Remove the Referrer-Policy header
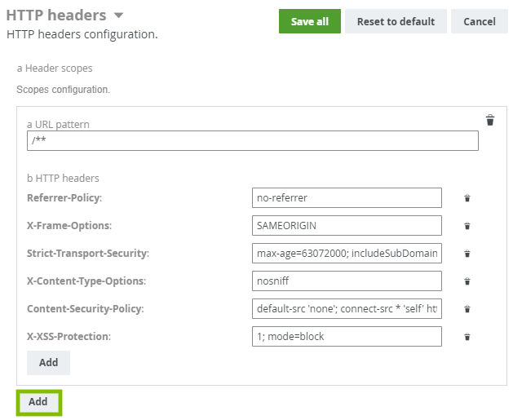The width and height of the screenshot is (513, 420). [x=467, y=198]
